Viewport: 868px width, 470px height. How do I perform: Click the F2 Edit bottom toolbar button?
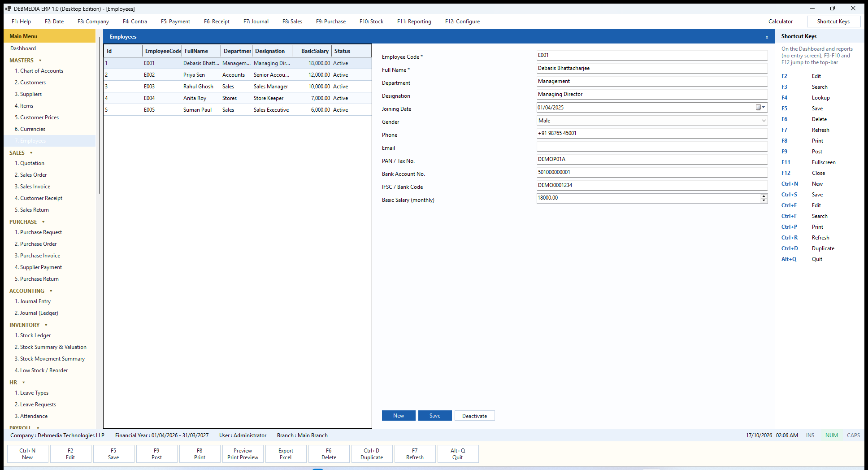(x=70, y=454)
